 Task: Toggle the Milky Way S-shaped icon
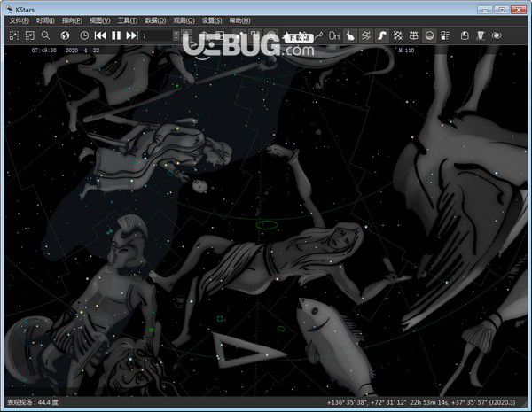[381, 35]
